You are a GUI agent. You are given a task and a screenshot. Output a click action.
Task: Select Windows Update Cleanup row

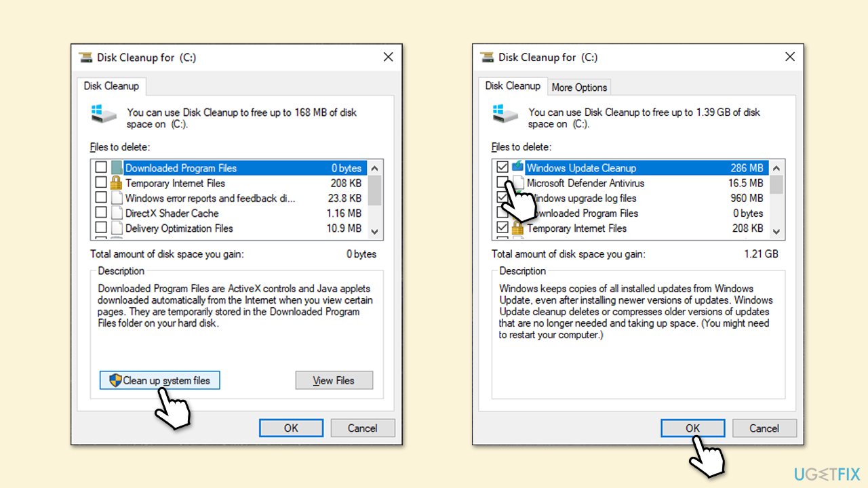pyautogui.click(x=631, y=167)
